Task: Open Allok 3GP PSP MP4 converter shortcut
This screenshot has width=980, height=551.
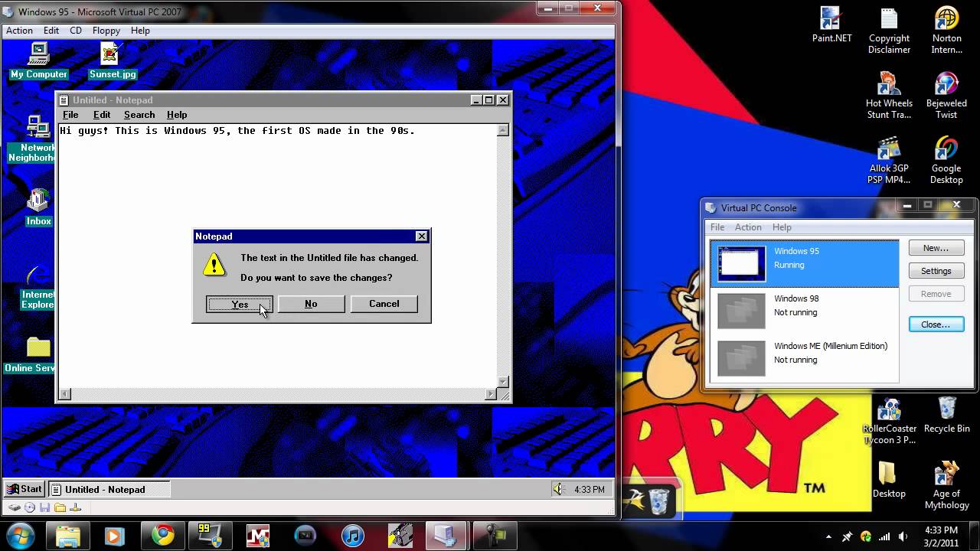Action: (889, 161)
